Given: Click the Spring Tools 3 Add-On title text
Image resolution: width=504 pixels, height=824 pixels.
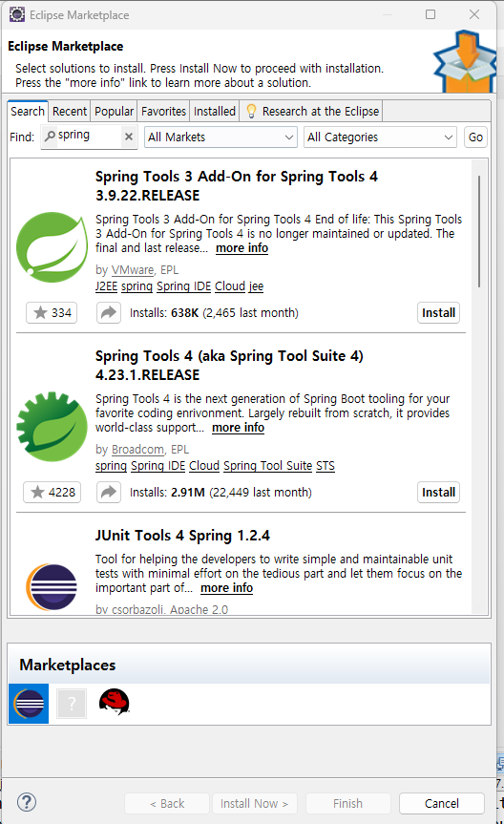Looking at the screenshot, I should click(x=237, y=186).
